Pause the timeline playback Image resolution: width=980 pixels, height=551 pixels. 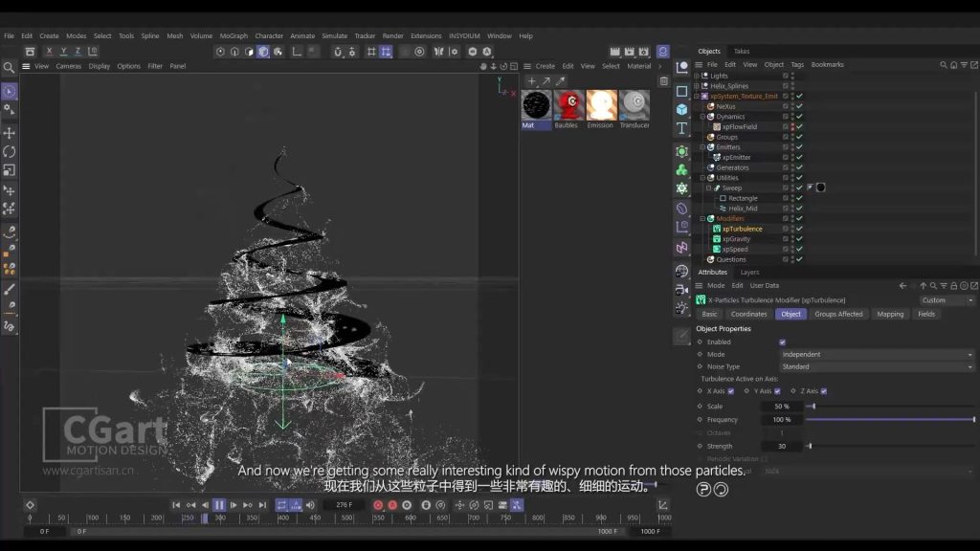(219, 505)
